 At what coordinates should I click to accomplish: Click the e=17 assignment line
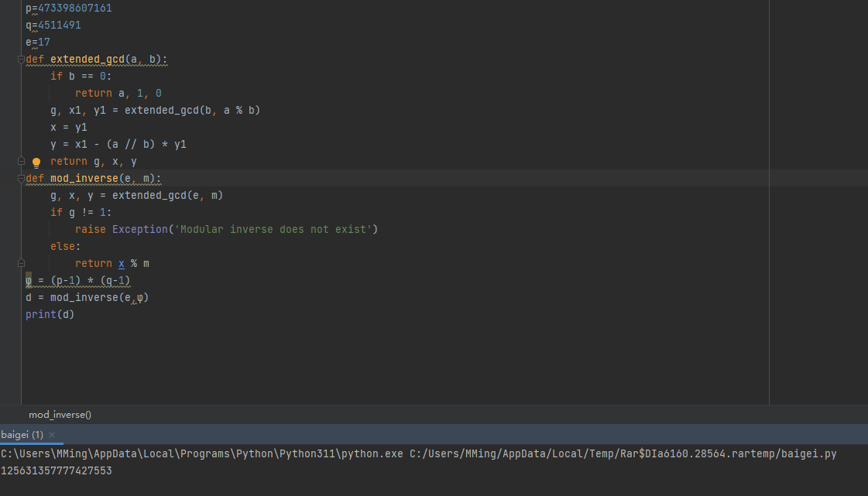[x=38, y=42]
